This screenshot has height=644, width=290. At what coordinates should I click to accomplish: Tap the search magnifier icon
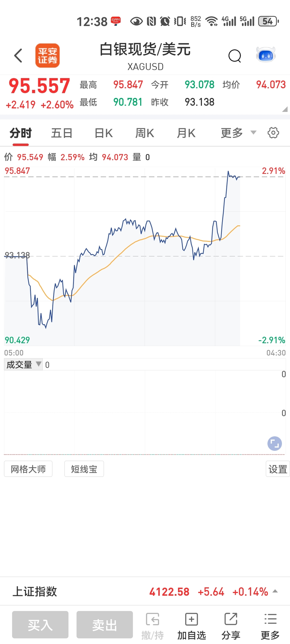coord(235,56)
